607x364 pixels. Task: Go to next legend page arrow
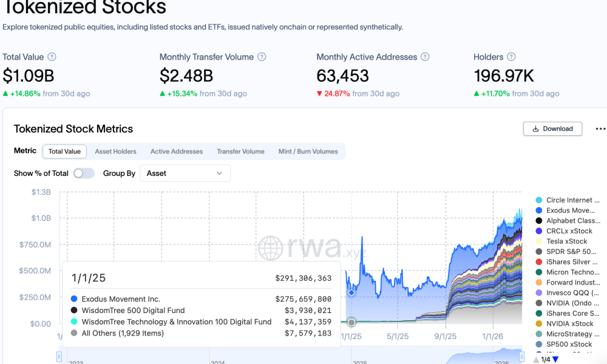click(555, 359)
